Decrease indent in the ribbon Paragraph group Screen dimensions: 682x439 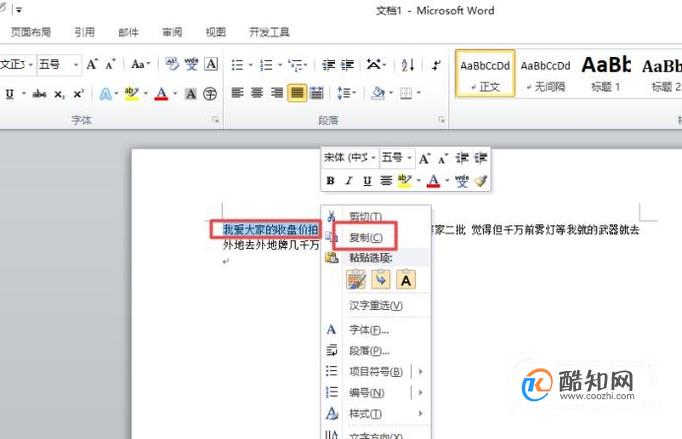click(328, 65)
